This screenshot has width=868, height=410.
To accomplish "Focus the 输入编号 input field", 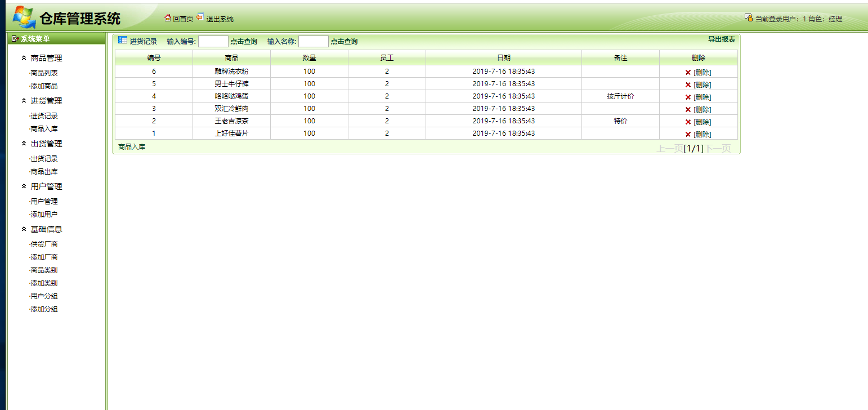I will 213,41.
